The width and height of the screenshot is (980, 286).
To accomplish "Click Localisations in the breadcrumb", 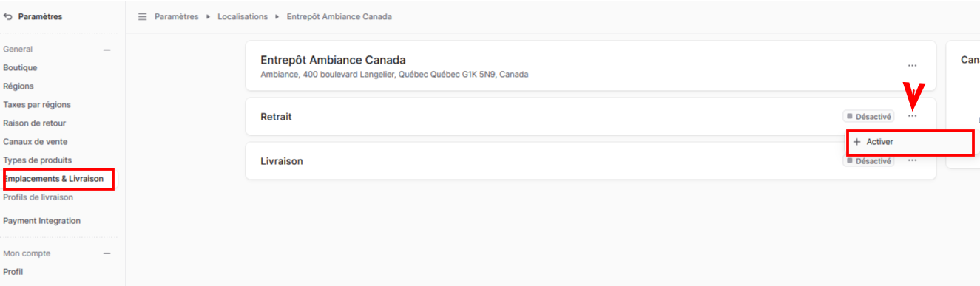I will pyautogui.click(x=243, y=16).
